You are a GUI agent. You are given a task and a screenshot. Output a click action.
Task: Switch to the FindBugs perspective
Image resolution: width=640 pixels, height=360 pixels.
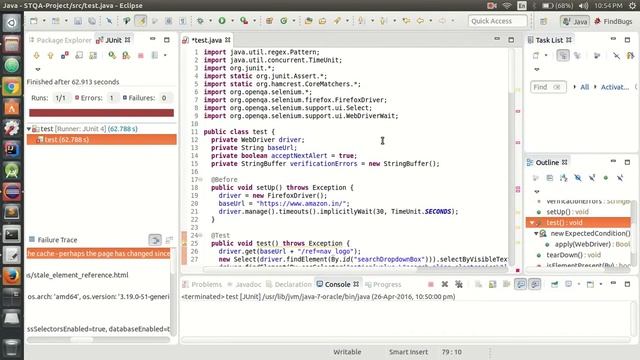[x=613, y=21]
